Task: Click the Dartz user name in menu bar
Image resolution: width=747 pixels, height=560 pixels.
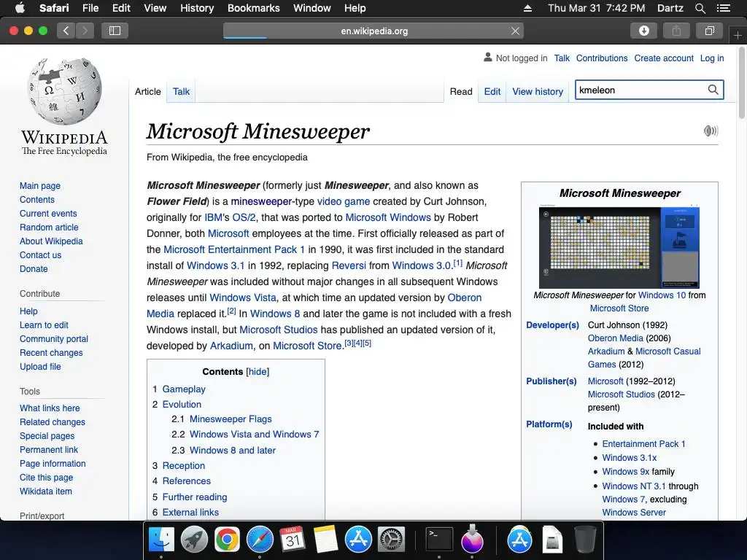Action: click(x=670, y=8)
